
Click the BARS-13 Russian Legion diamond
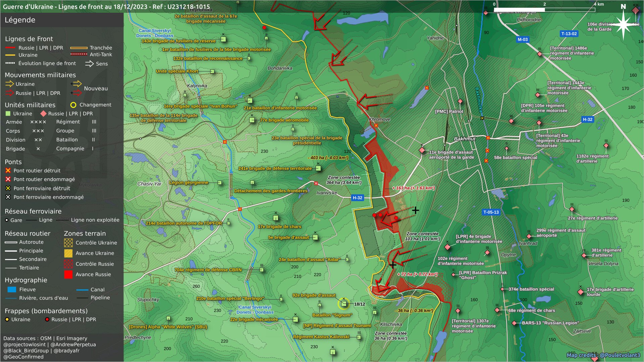[x=514, y=323]
